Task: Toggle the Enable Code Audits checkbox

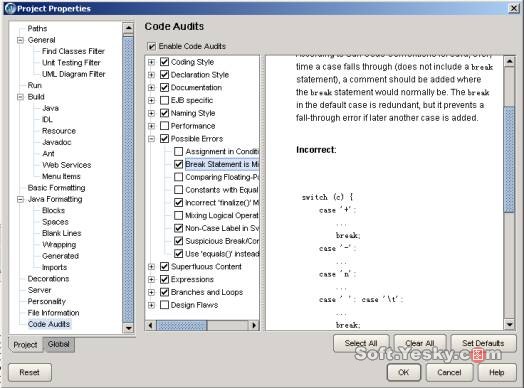Action: click(151, 46)
